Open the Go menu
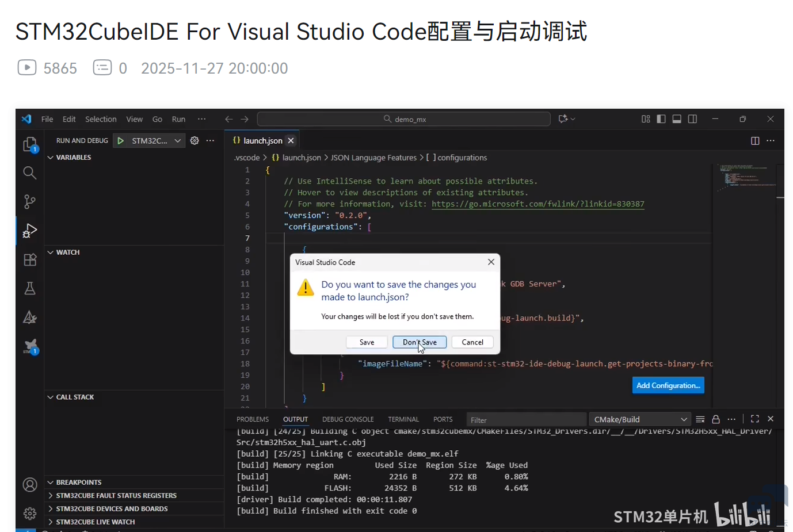This screenshot has width=793, height=532. (157, 119)
